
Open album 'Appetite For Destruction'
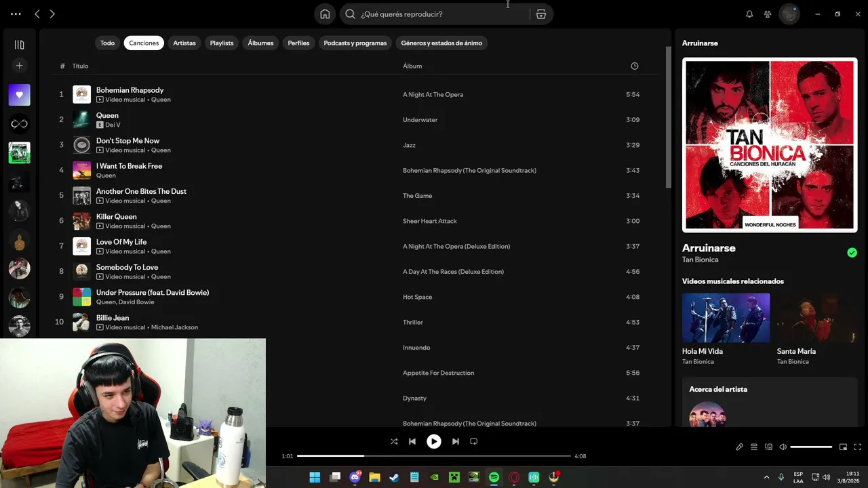(x=438, y=373)
